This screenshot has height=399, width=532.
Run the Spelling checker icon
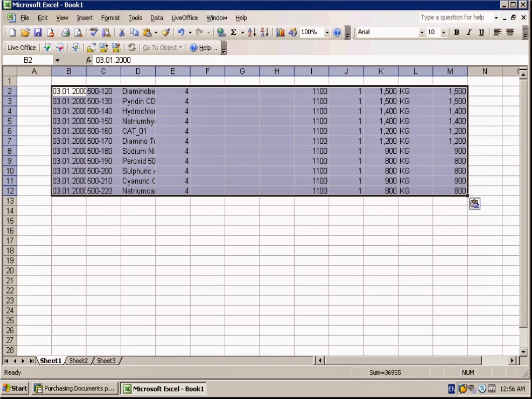(x=93, y=32)
